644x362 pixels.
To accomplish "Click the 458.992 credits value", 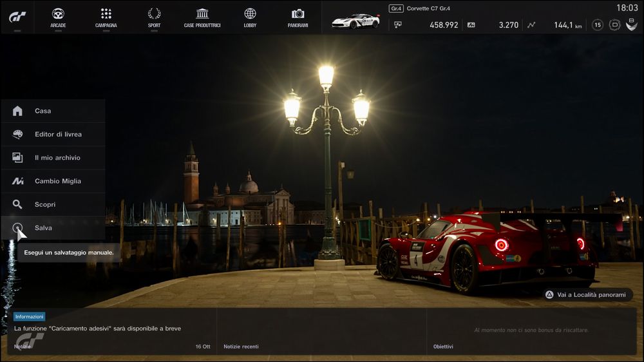I will coord(444,25).
